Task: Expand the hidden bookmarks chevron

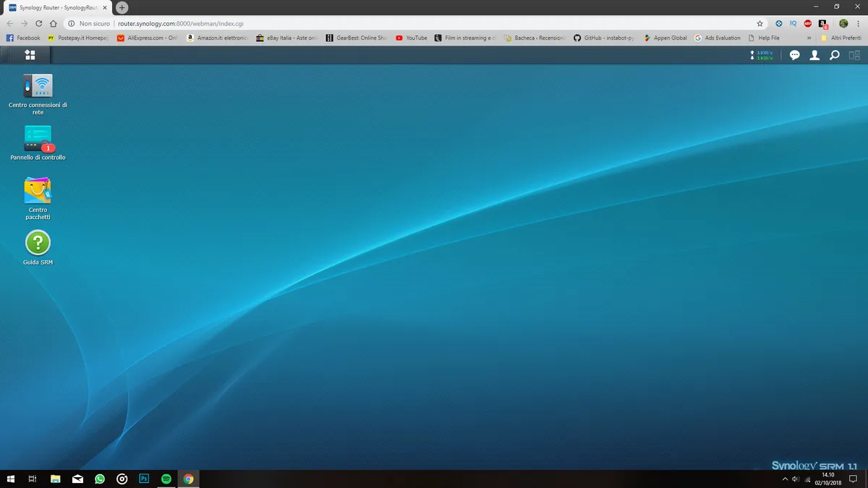Action: (x=809, y=38)
